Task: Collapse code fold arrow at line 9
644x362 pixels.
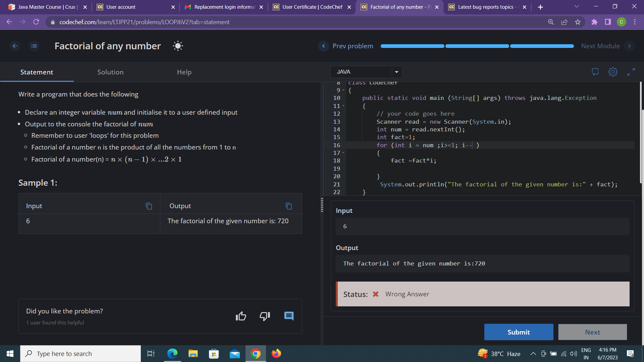Action: (x=343, y=90)
